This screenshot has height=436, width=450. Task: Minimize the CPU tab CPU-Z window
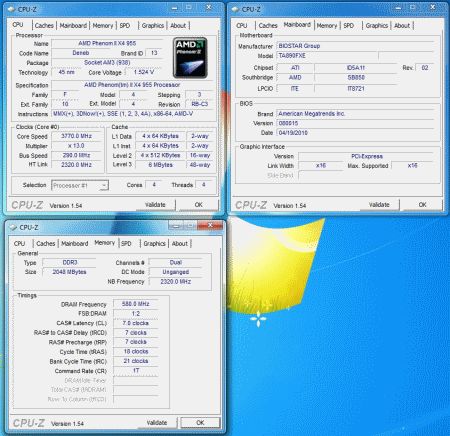(175, 8)
